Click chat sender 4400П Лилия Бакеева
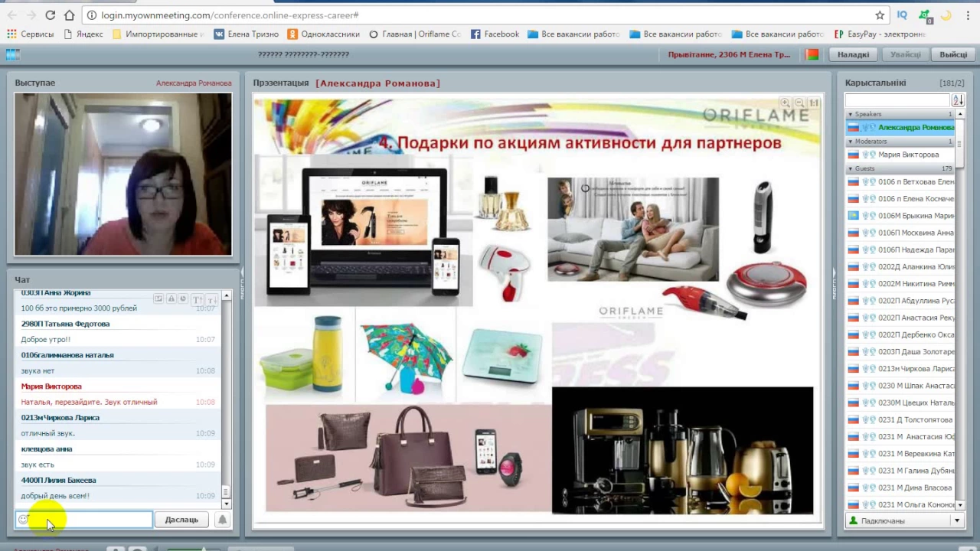This screenshot has height=551, width=980. coord(58,481)
